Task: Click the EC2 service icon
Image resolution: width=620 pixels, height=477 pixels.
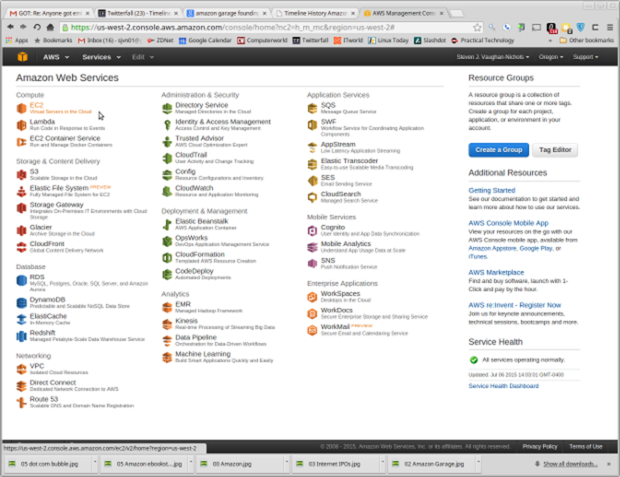Action: click(21, 108)
